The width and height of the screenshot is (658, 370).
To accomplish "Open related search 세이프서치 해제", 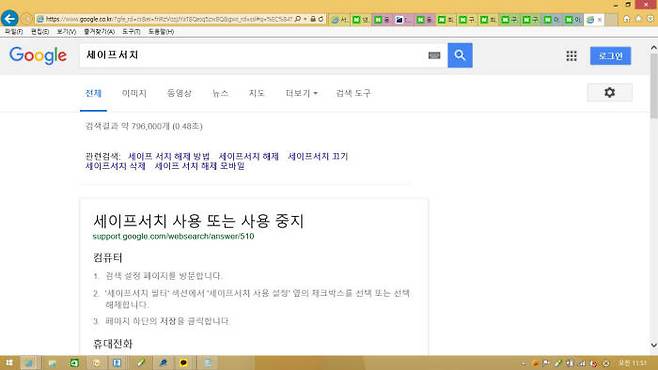I will (249, 156).
